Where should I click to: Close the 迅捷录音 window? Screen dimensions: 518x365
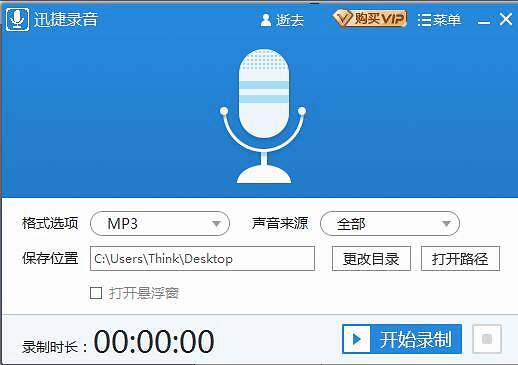coord(506,19)
